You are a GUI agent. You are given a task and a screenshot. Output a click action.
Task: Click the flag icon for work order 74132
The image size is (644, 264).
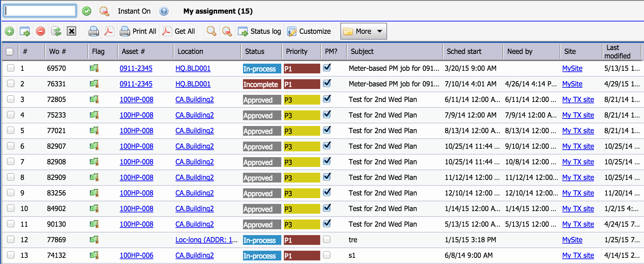(94, 255)
